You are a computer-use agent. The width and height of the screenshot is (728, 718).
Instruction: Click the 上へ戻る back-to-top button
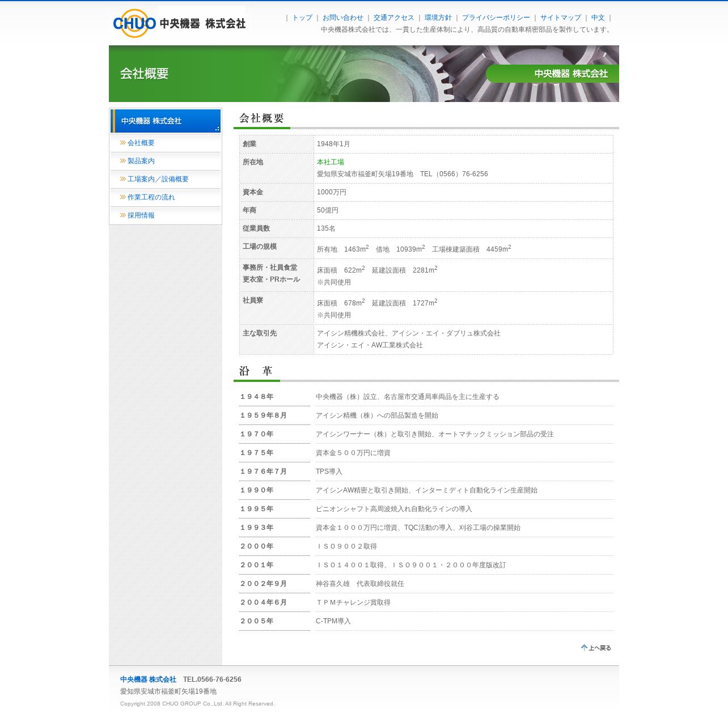[596, 648]
